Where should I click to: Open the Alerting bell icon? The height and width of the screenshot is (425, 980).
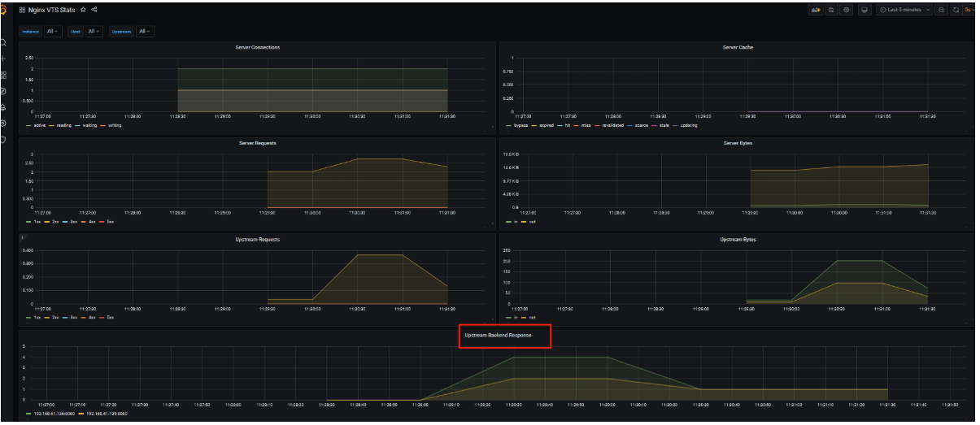[3, 107]
